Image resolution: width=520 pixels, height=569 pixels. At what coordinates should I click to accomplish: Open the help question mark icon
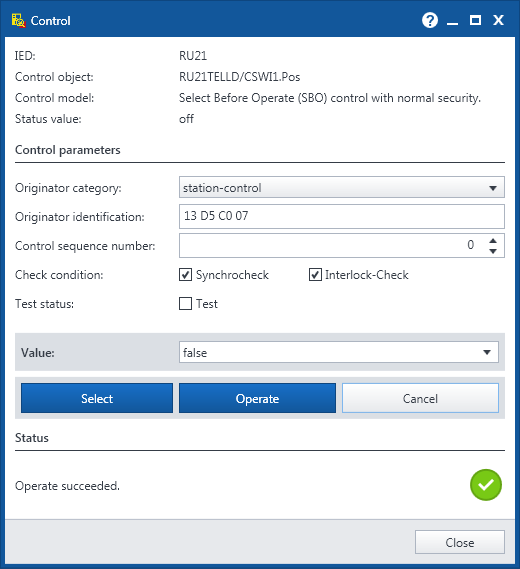[430, 20]
